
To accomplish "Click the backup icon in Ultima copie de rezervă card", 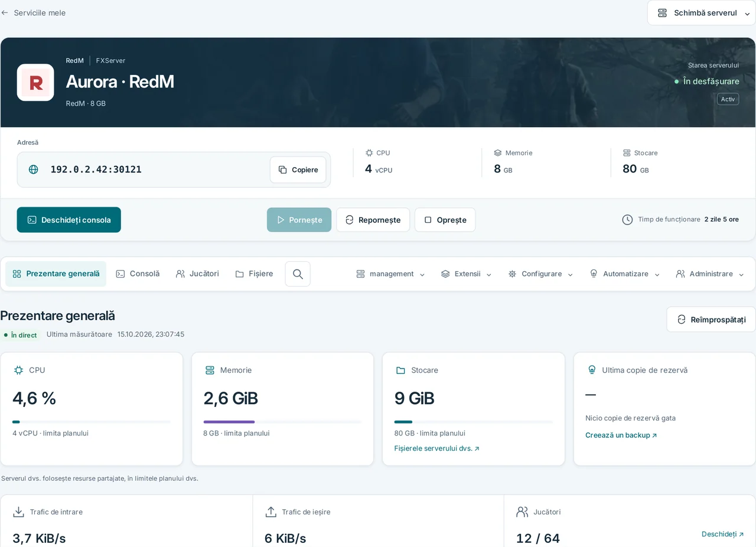I will point(592,370).
